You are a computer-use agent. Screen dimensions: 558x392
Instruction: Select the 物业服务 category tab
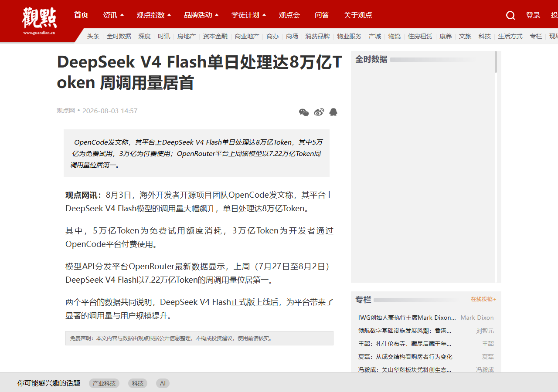click(349, 36)
